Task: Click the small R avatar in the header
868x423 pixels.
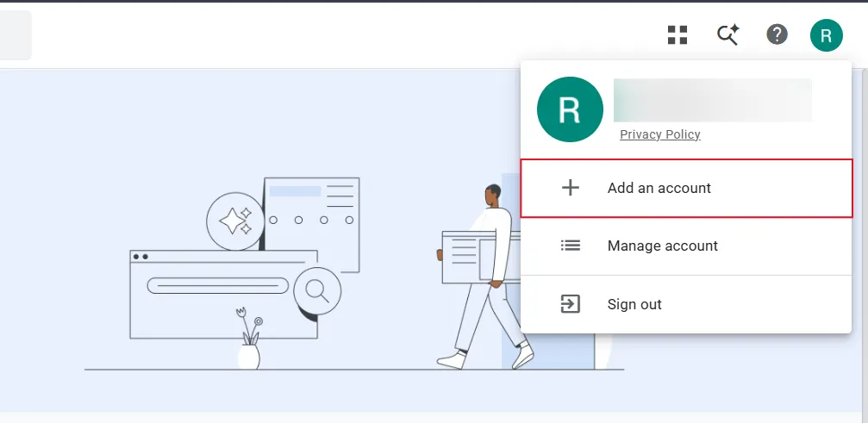Action: (826, 35)
